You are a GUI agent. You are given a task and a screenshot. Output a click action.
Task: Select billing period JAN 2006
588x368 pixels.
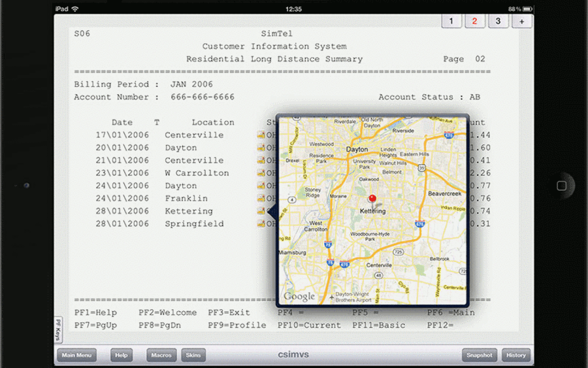coord(191,84)
